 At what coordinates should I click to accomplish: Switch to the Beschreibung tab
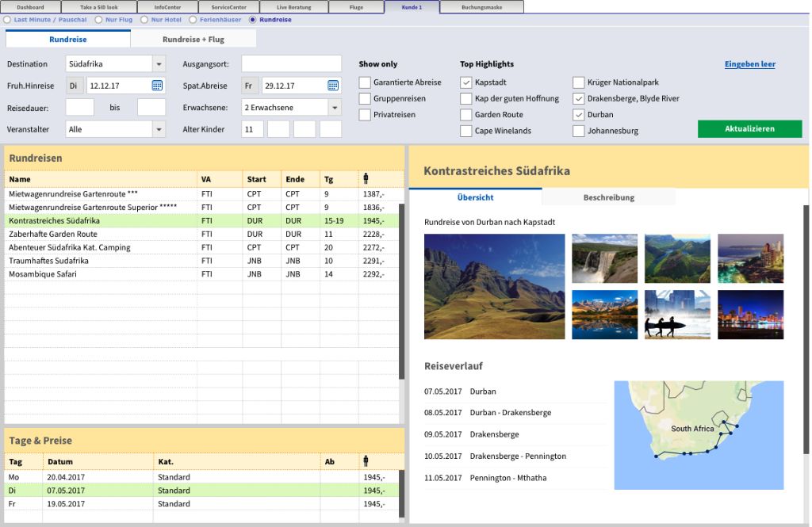[608, 197]
